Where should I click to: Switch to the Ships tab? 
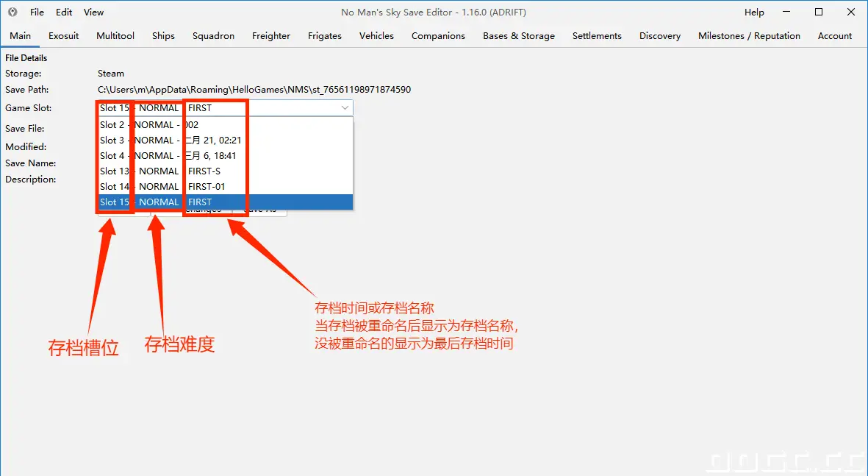pos(163,35)
